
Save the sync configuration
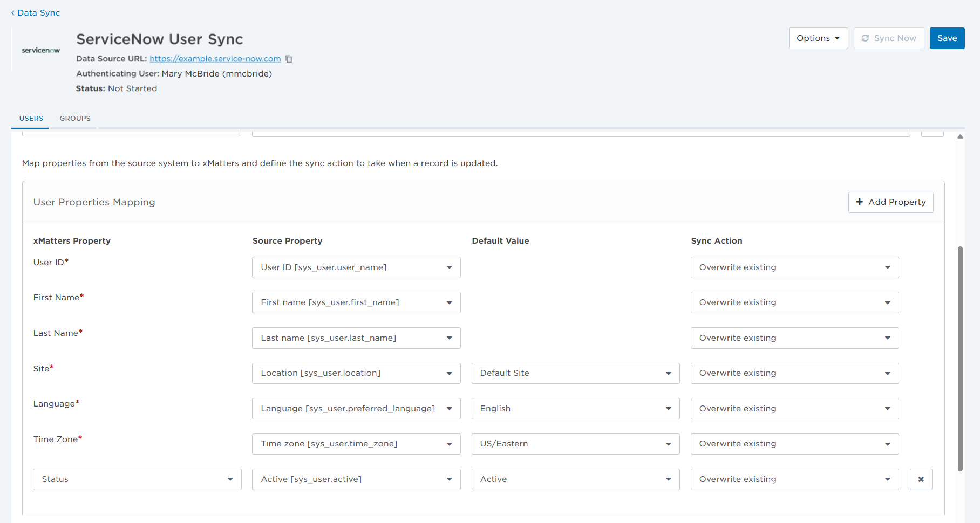(947, 38)
